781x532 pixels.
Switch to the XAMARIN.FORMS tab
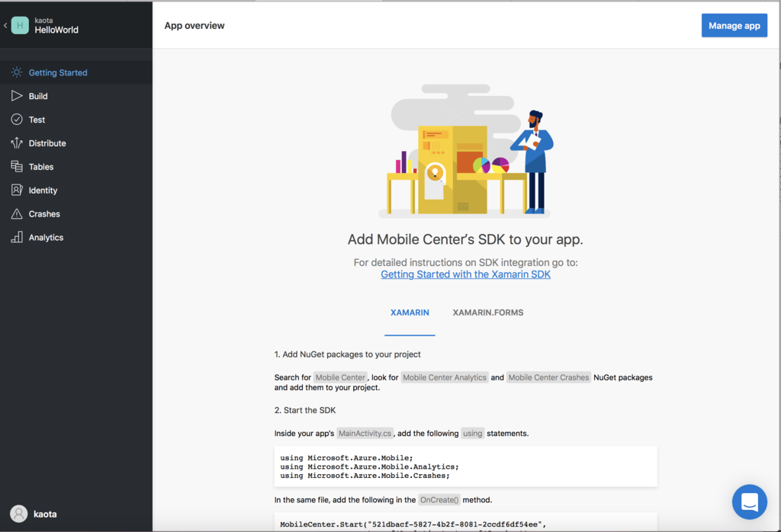click(x=487, y=312)
